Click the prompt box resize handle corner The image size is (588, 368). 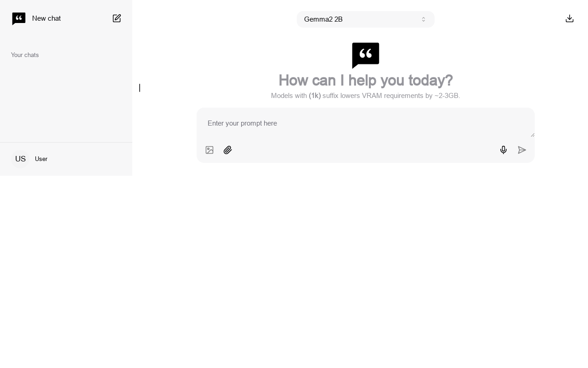coord(532,135)
